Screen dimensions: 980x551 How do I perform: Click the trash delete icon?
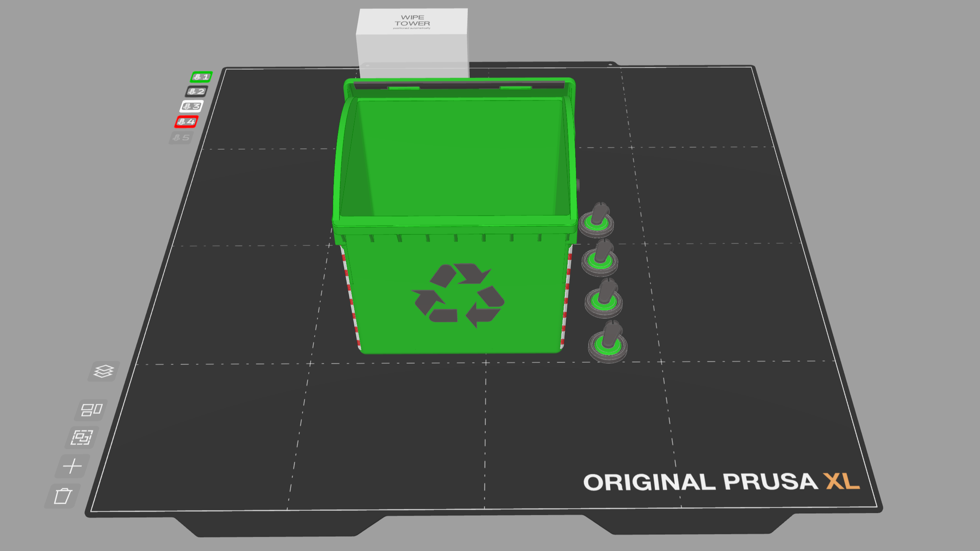point(62,496)
